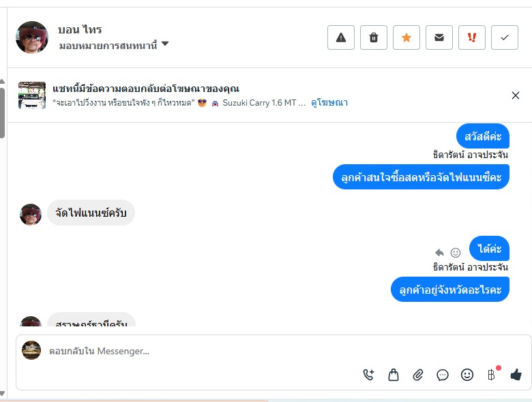The image size is (532, 402).
Task: Toggle the red exclamation priority marker
Action: (472, 37)
